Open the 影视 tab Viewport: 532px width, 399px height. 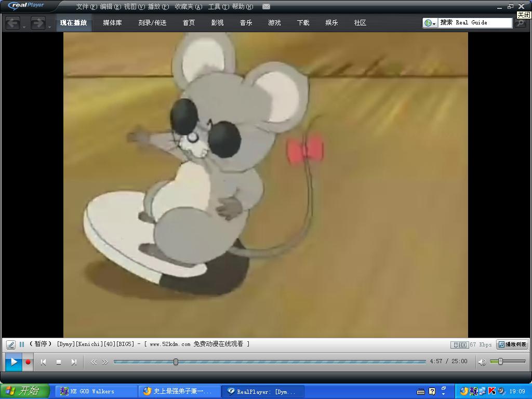click(217, 23)
